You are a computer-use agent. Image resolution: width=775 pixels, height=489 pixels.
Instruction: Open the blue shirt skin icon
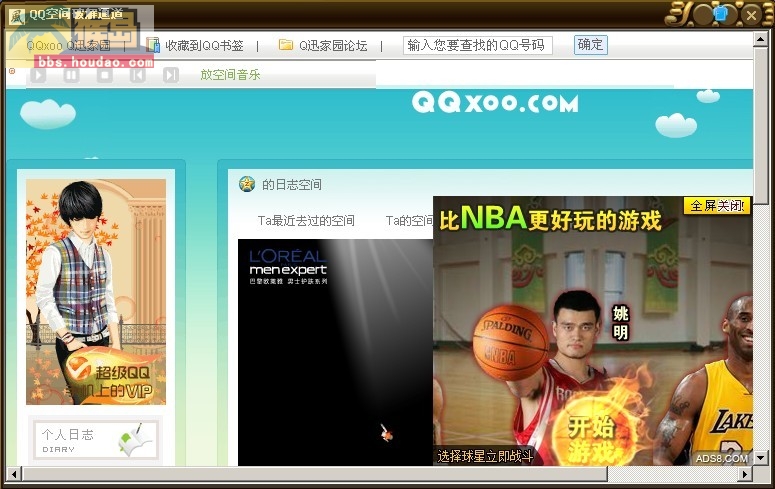[721, 14]
